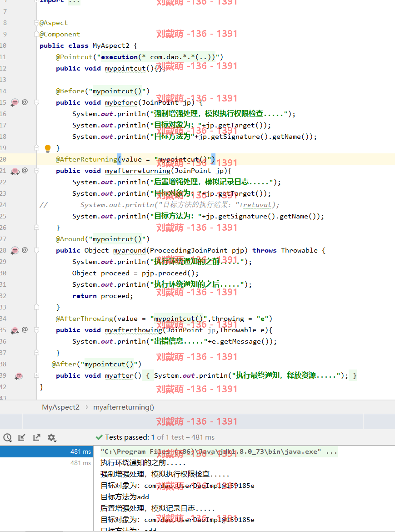Click AOP advice icon on line 35
Image resolution: width=395 pixels, height=532 pixels.
pyautogui.click(x=15, y=330)
